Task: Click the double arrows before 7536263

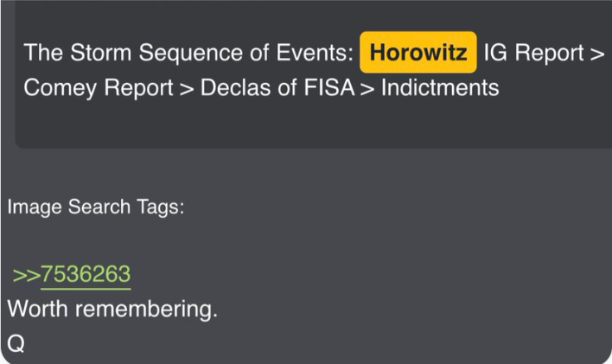Action: [27, 275]
